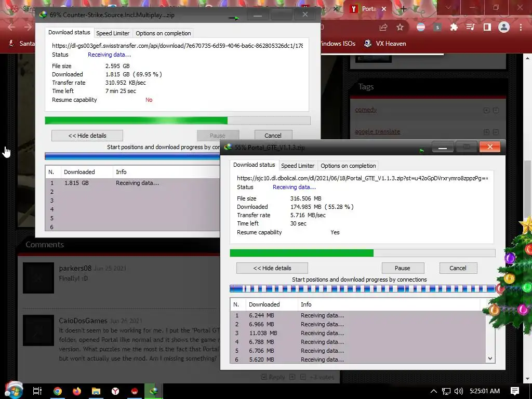Toggle Chrome's side panel
This screenshot has width=532, height=399.
pos(487,27)
